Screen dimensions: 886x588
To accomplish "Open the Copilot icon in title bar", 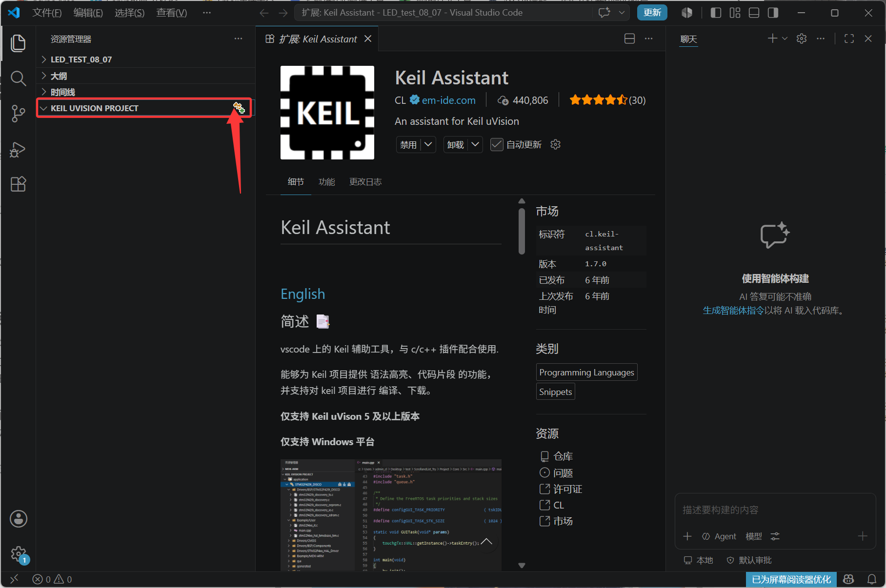I will [687, 13].
